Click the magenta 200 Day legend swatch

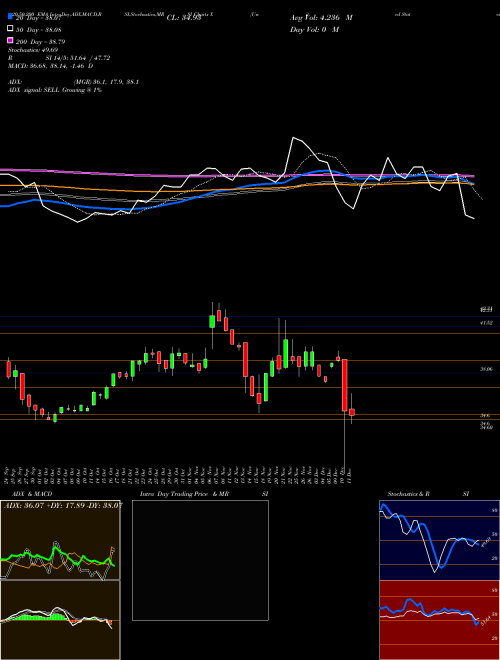[10, 40]
